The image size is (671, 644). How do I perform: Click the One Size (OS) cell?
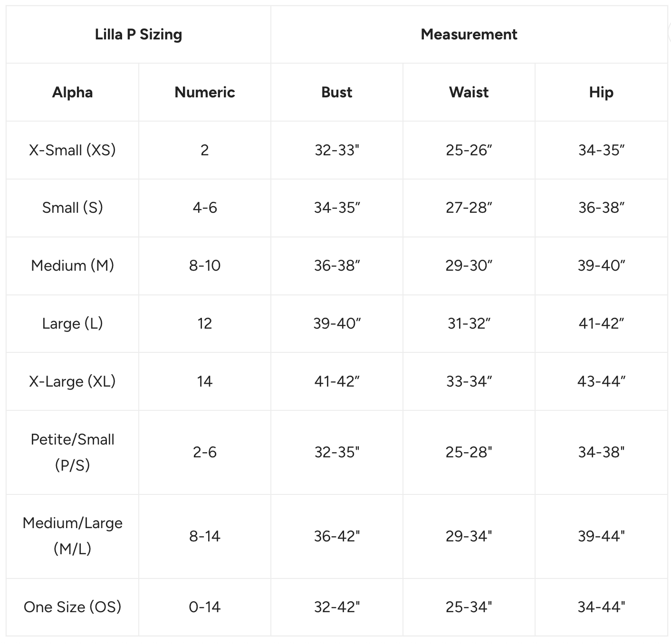click(x=72, y=607)
